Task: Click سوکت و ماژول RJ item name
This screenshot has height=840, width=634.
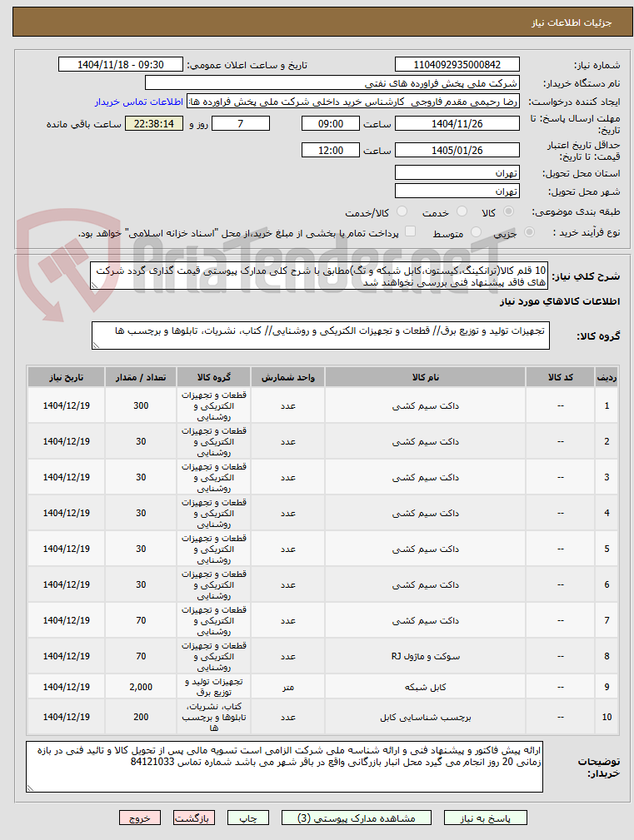Action: pos(425,656)
